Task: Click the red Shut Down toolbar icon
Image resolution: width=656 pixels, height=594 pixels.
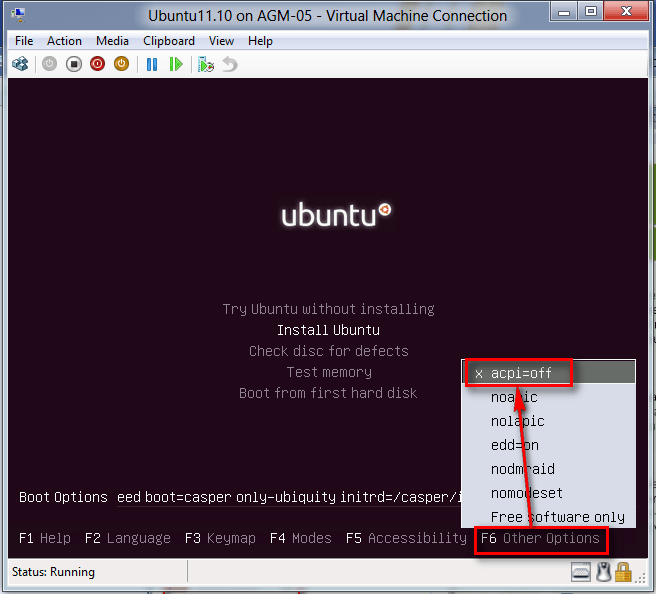Action: pos(98,64)
